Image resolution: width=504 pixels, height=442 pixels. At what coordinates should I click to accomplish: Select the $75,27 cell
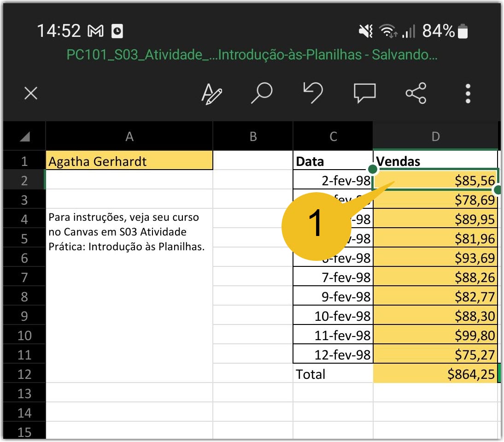(x=435, y=354)
